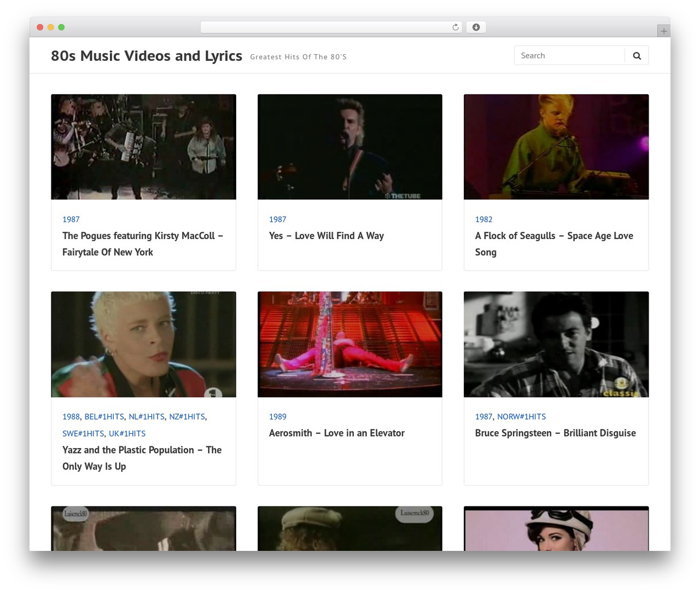Select the UK#1HITS category link

(x=127, y=434)
